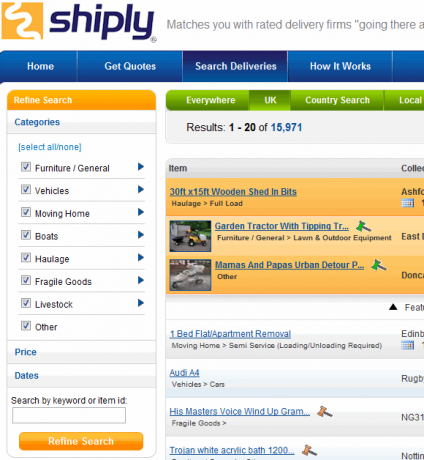The image size is (424, 460).
Task: Expand the Livestock subcategories arrow
Action: pos(141,303)
